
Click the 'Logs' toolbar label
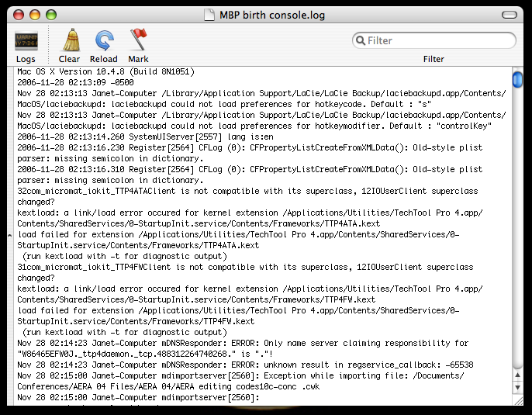pyautogui.click(x=26, y=59)
